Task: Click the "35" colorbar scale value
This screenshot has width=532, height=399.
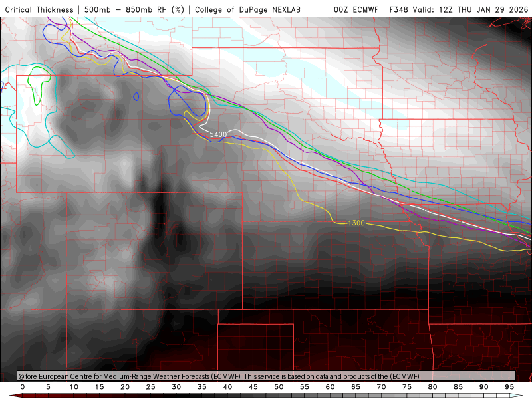Action: coord(202,387)
